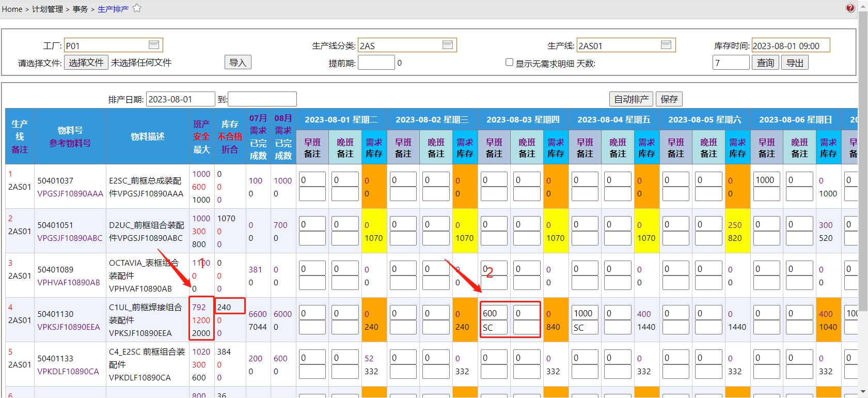
Task: Click the 保存 button
Action: pyautogui.click(x=669, y=99)
